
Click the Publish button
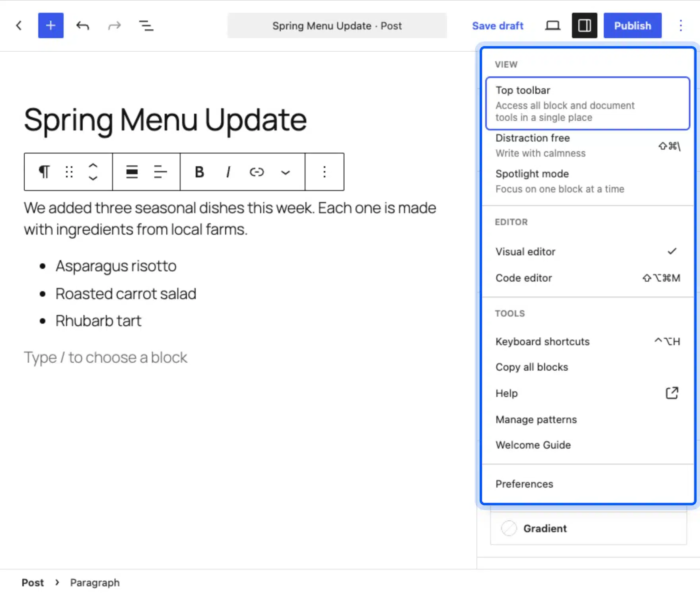point(632,25)
